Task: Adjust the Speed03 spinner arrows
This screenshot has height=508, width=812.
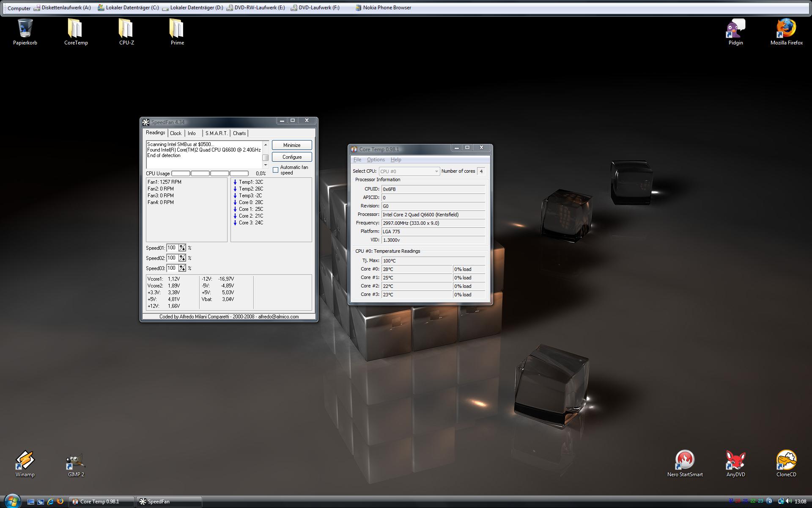Action: pos(182,268)
